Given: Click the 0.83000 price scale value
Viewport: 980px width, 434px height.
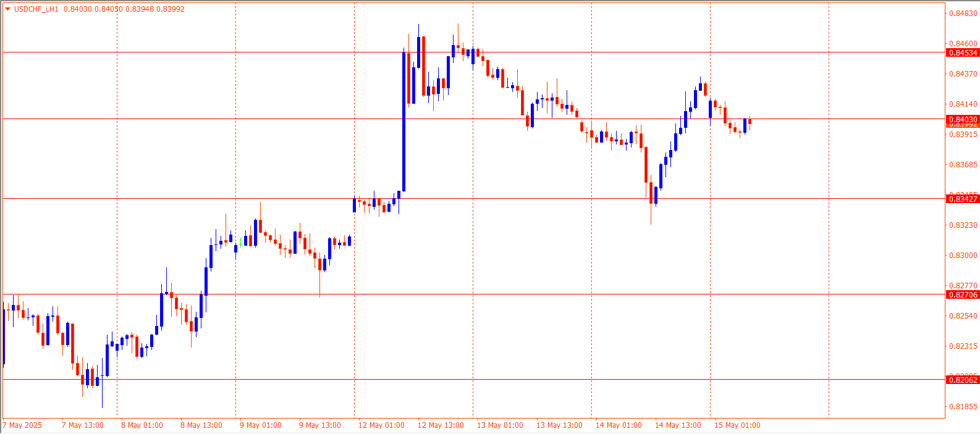Looking at the screenshot, I should pyautogui.click(x=963, y=256).
